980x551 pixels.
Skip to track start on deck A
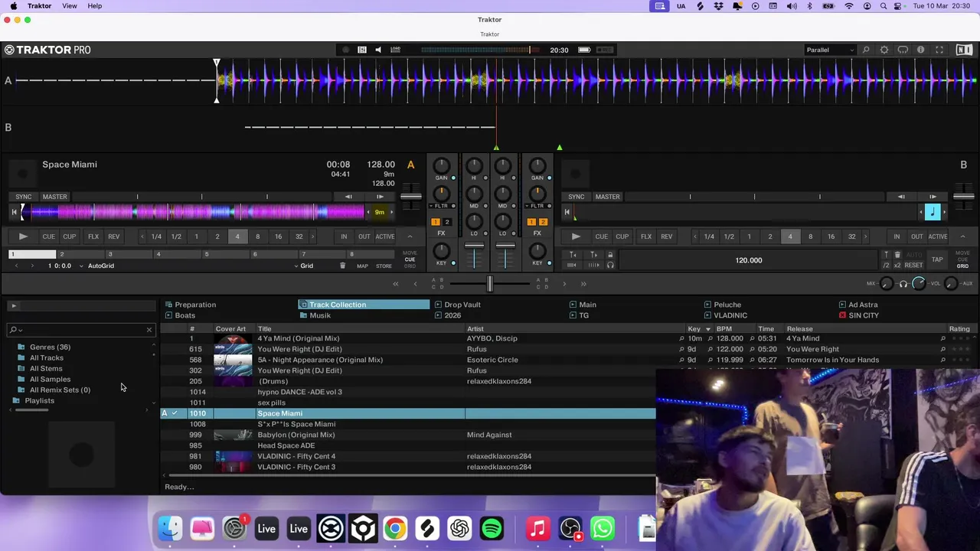point(15,212)
